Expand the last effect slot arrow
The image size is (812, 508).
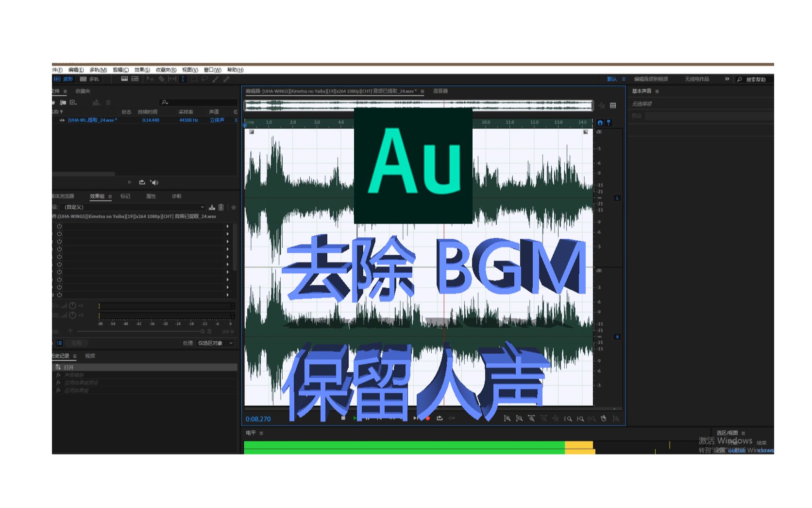(x=228, y=295)
